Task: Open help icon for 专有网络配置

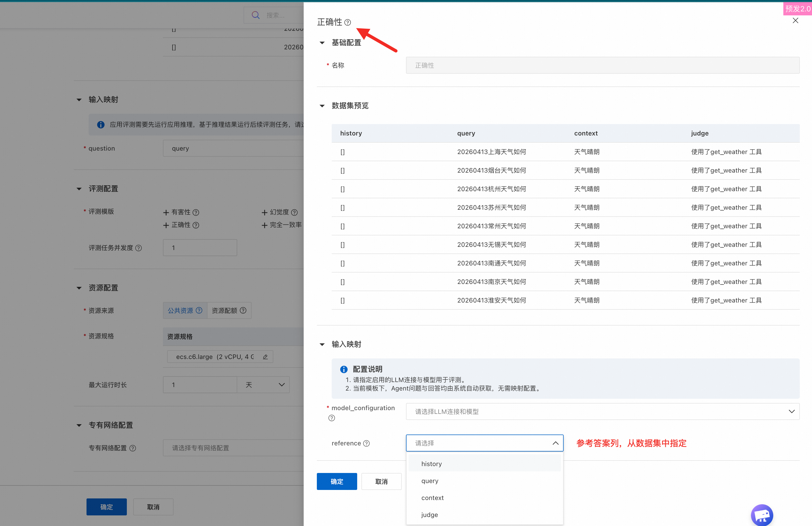Action: [x=133, y=448]
